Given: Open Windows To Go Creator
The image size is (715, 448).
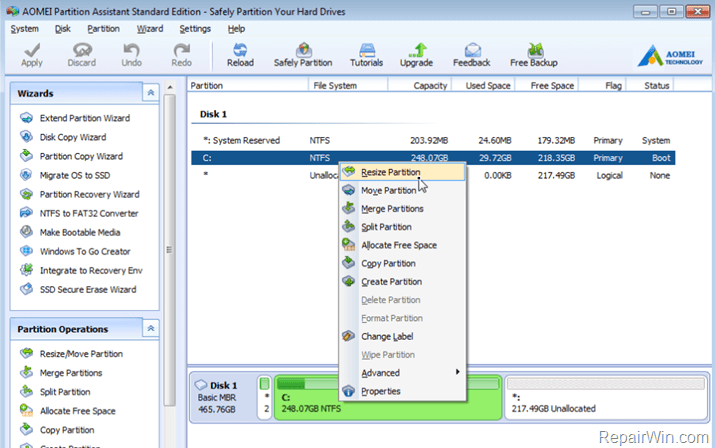Looking at the screenshot, I should click(76, 252).
